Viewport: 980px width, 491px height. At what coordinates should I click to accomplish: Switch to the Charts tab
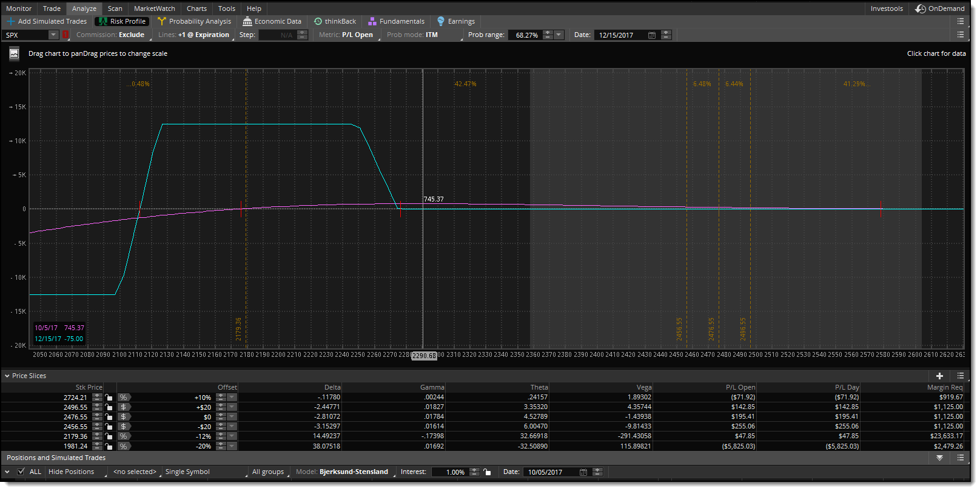(x=196, y=8)
